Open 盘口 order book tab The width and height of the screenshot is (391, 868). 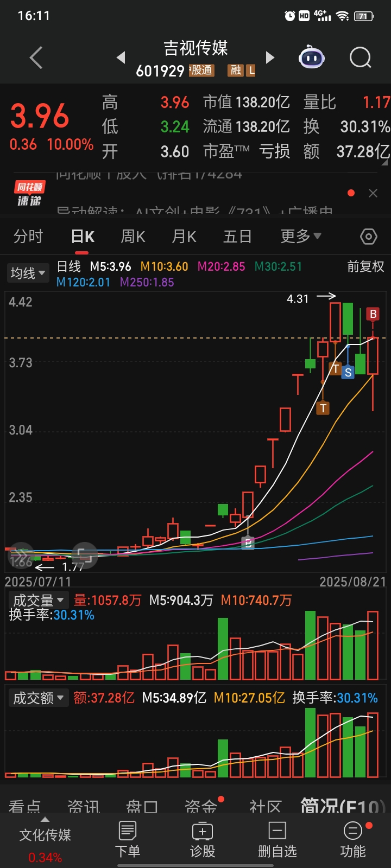pyautogui.click(x=142, y=807)
